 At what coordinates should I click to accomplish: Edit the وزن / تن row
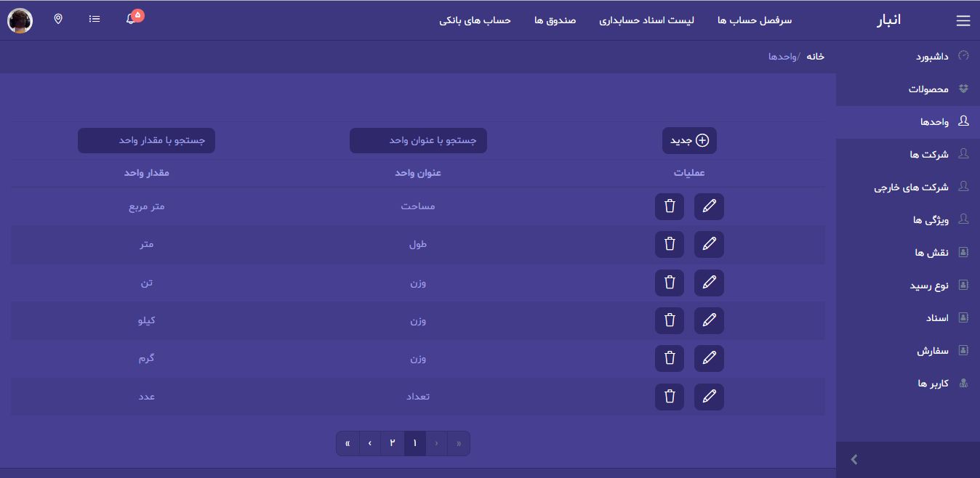tap(709, 283)
